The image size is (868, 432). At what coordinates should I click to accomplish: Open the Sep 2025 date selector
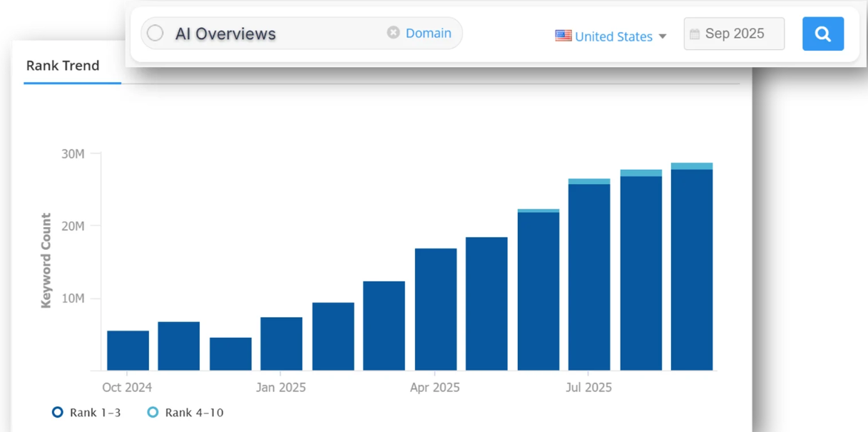click(734, 34)
